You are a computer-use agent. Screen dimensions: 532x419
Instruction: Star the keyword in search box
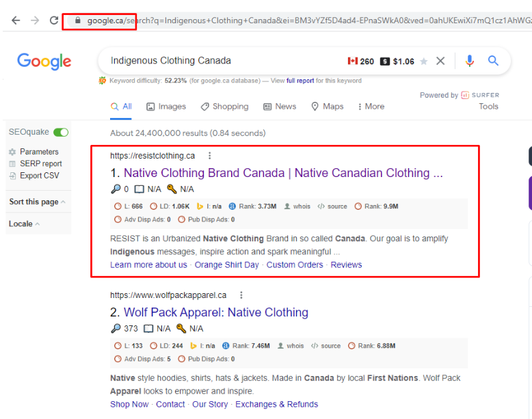(423, 62)
